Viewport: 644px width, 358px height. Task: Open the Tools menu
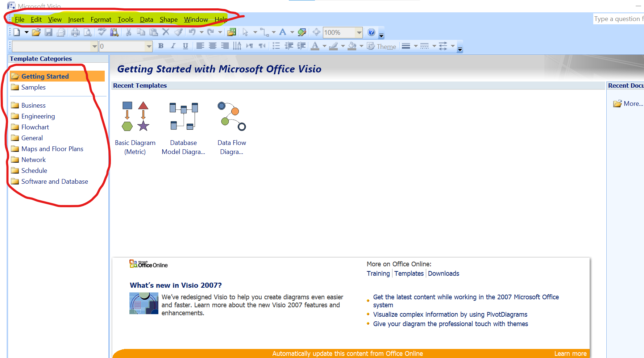click(x=125, y=20)
